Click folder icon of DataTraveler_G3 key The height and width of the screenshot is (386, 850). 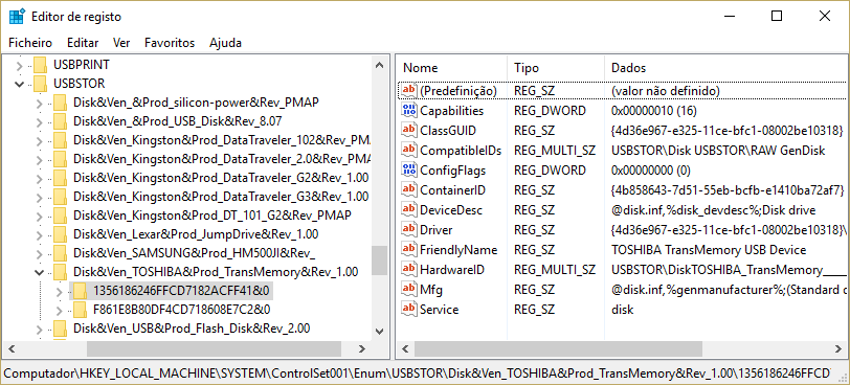click(x=60, y=197)
